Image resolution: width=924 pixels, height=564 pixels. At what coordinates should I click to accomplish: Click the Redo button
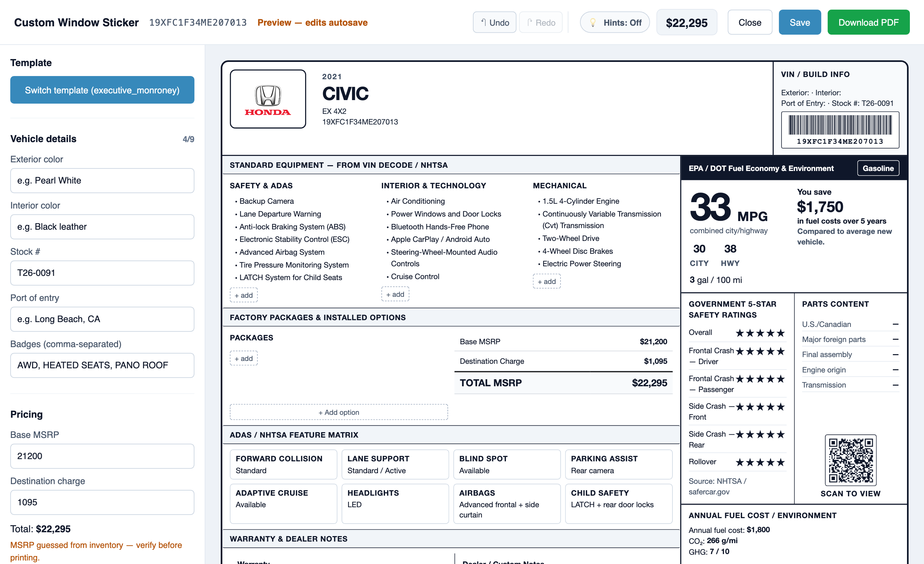point(541,22)
